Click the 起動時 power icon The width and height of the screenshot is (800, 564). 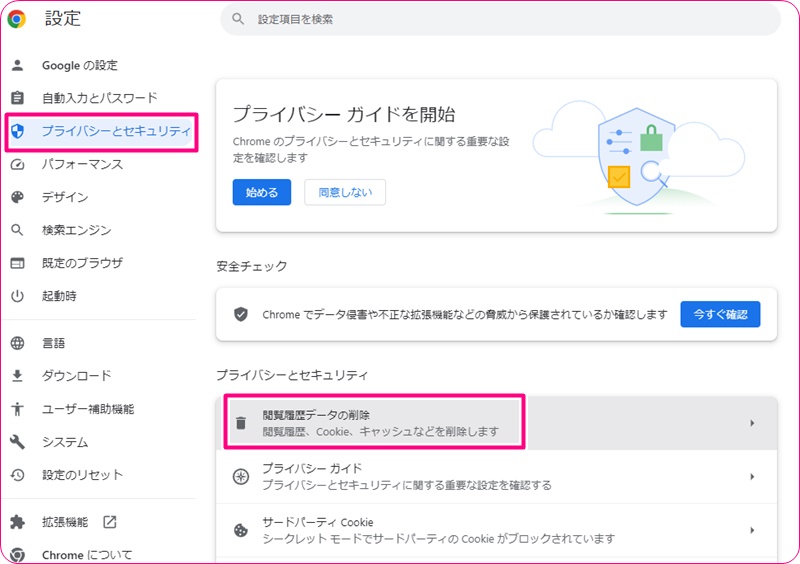click(17, 296)
